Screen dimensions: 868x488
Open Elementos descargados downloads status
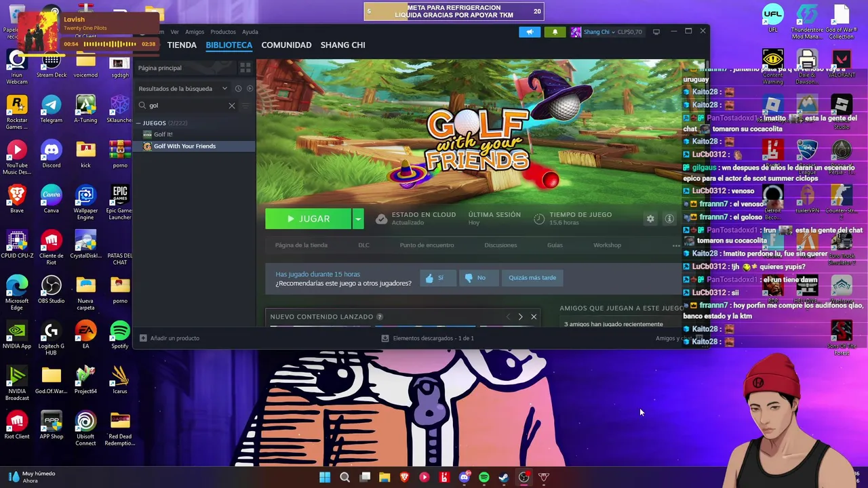pos(428,338)
